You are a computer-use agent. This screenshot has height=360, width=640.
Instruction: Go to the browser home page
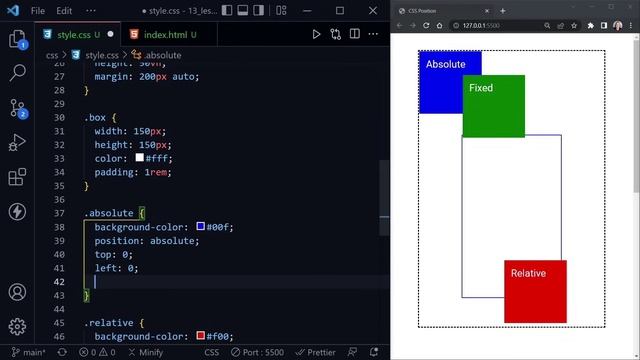click(439, 25)
